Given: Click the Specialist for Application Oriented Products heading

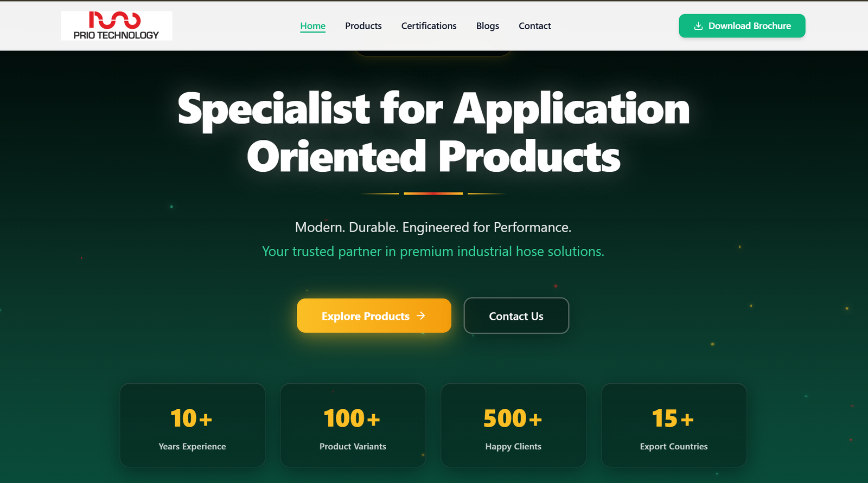Looking at the screenshot, I should (x=433, y=132).
